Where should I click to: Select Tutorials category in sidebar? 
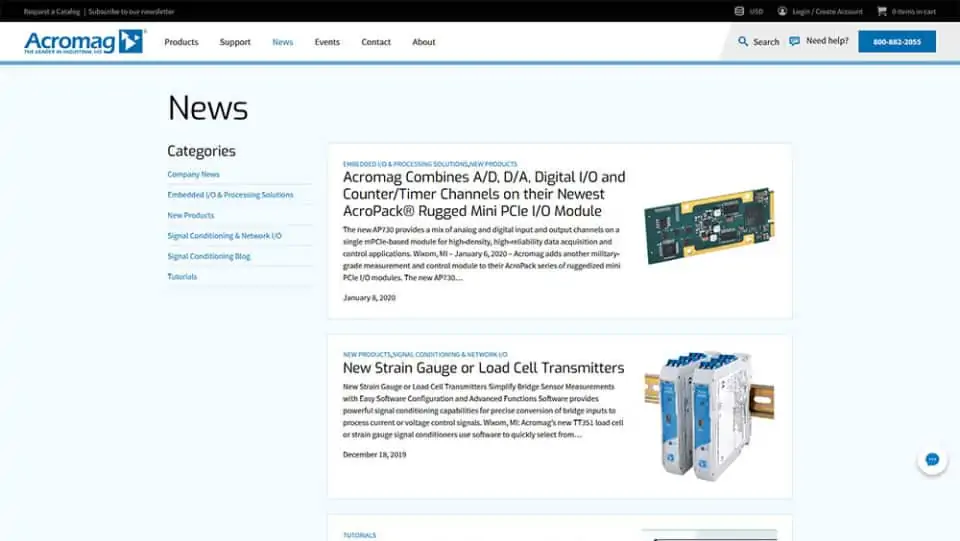[182, 277]
